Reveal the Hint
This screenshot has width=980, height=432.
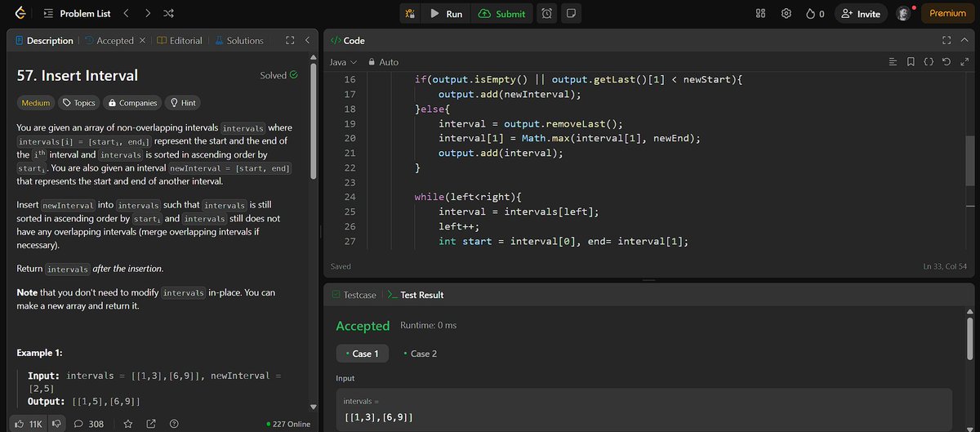pos(182,103)
